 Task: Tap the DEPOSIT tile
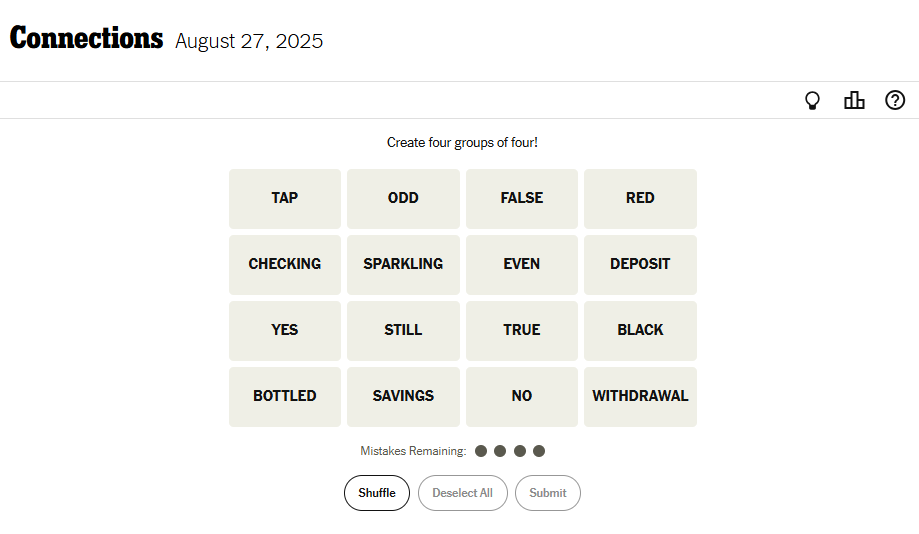(640, 264)
